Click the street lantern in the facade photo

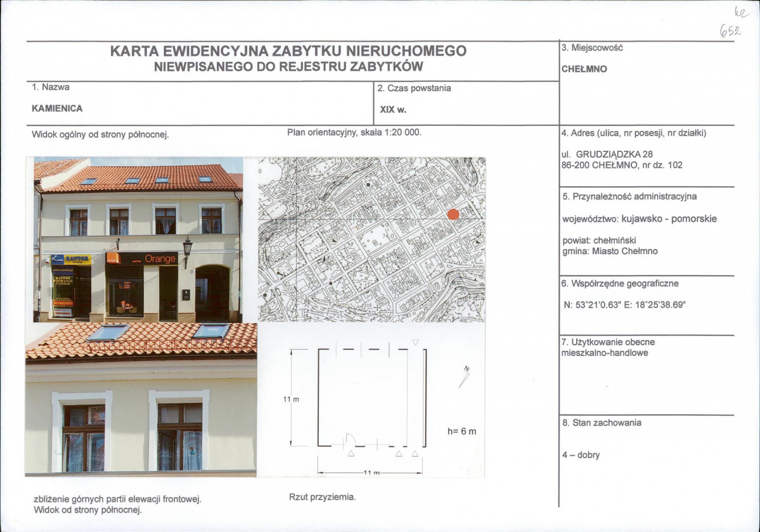(x=187, y=251)
